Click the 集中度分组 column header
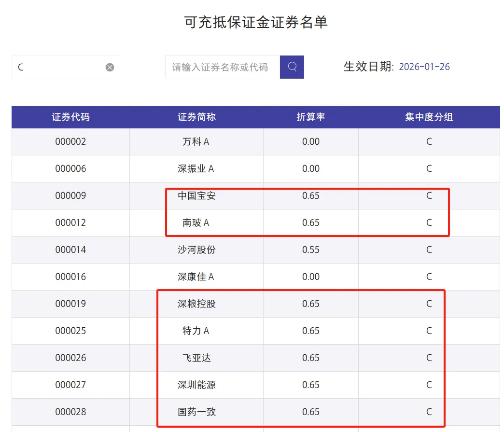This screenshot has height=432, width=504. click(429, 117)
